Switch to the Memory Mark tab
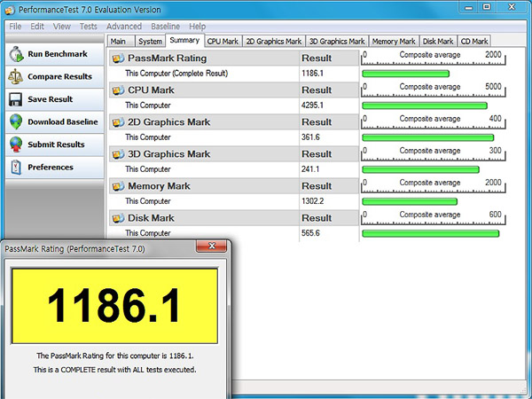The width and height of the screenshot is (532, 399). click(x=394, y=41)
